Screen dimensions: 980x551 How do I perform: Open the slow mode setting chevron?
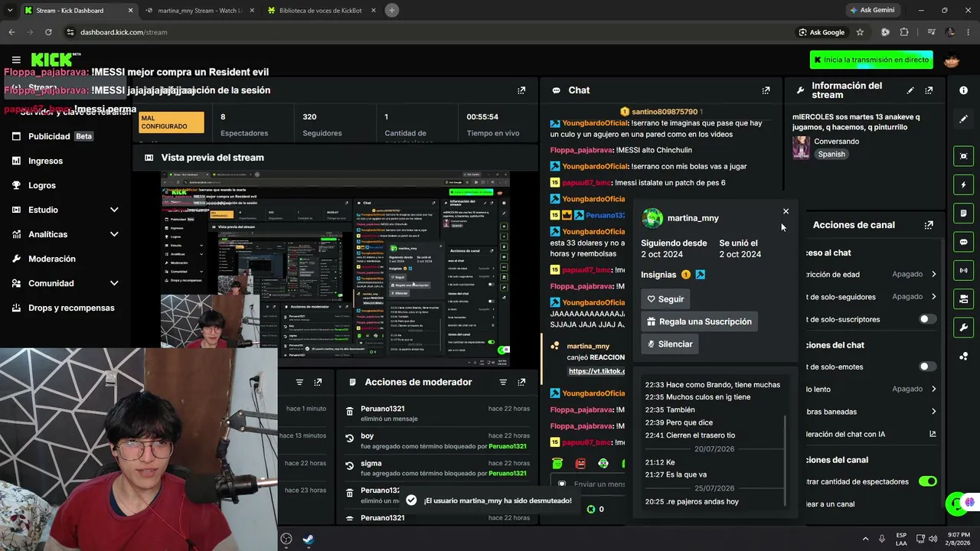click(933, 389)
